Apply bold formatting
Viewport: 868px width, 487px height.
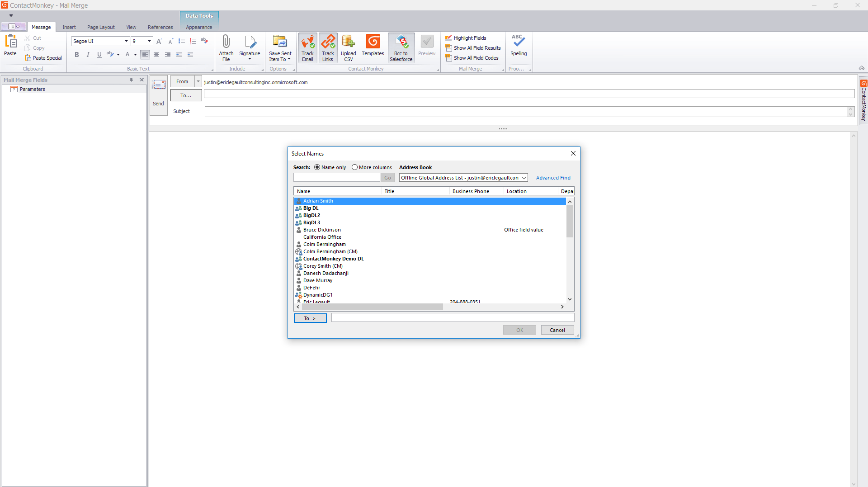point(76,54)
